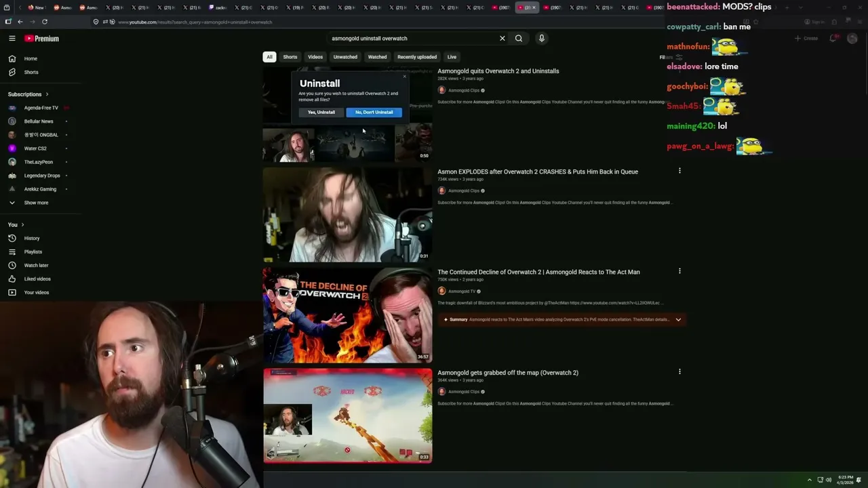Image resolution: width=868 pixels, height=488 pixels.
Task: Open the system clock in taskbar
Action: tap(845, 479)
